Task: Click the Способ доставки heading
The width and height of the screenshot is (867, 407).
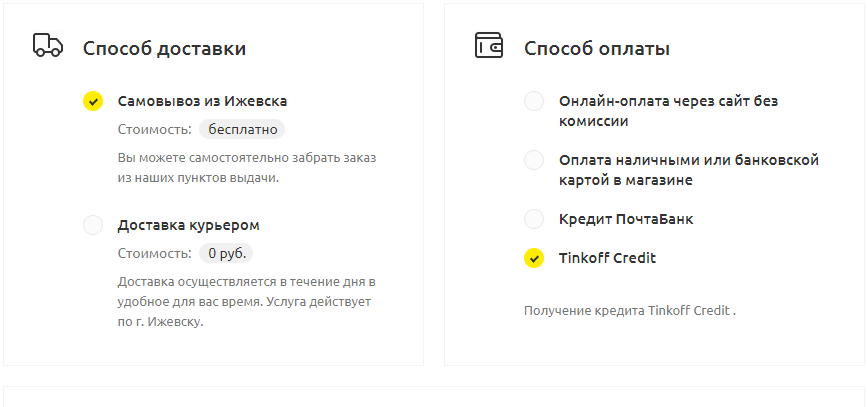Action: coord(164,49)
